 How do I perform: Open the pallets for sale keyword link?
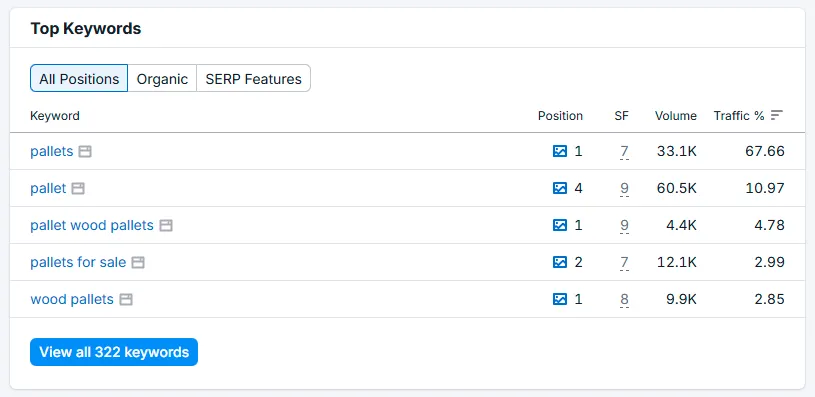[x=78, y=262]
